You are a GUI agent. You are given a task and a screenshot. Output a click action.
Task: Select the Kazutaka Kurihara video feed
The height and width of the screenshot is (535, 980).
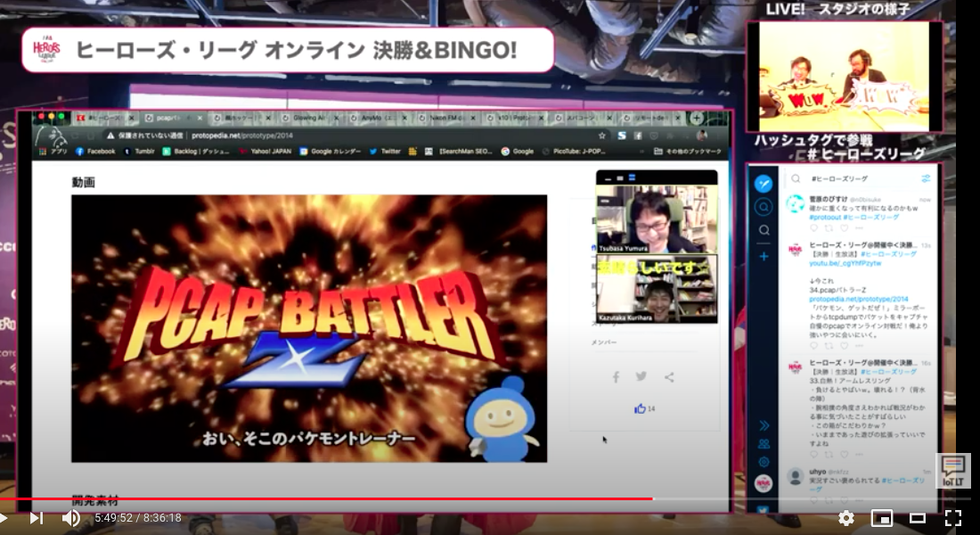click(x=657, y=289)
